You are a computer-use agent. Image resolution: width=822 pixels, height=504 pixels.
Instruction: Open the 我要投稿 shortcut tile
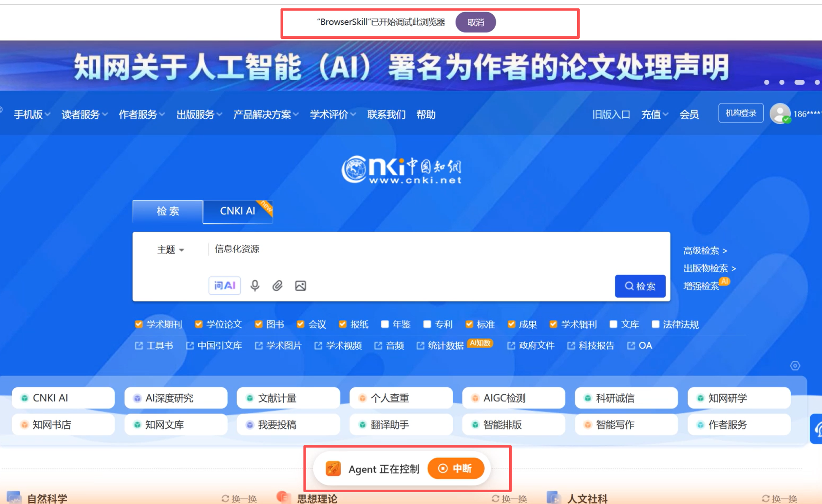coord(288,425)
